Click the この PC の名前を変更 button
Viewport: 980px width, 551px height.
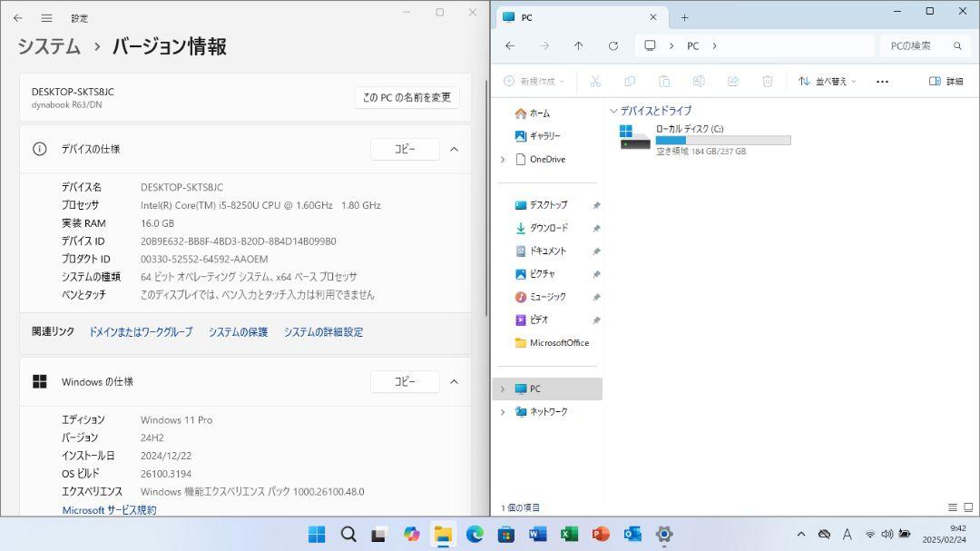(x=407, y=97)
